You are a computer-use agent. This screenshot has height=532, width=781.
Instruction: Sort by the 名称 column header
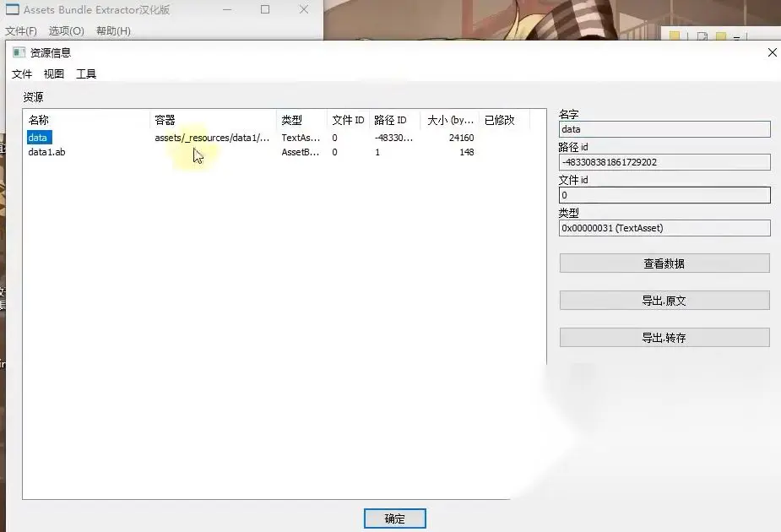click(x=87, y=120)
